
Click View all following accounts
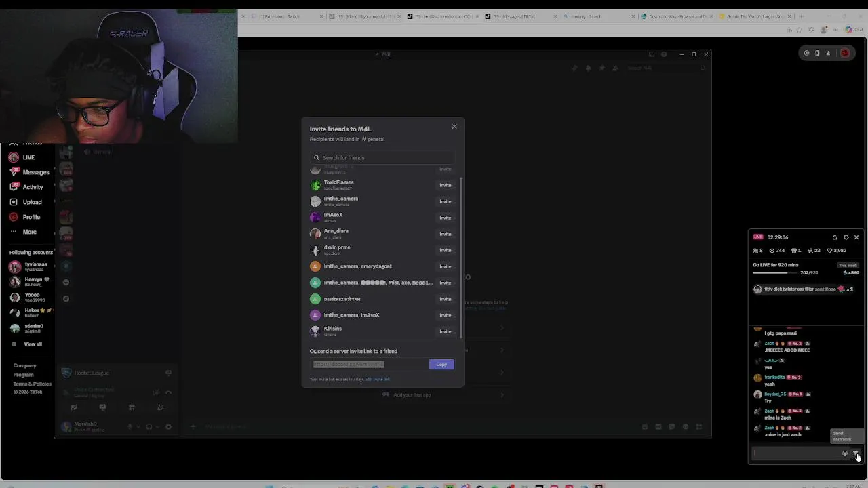point(27,344)
